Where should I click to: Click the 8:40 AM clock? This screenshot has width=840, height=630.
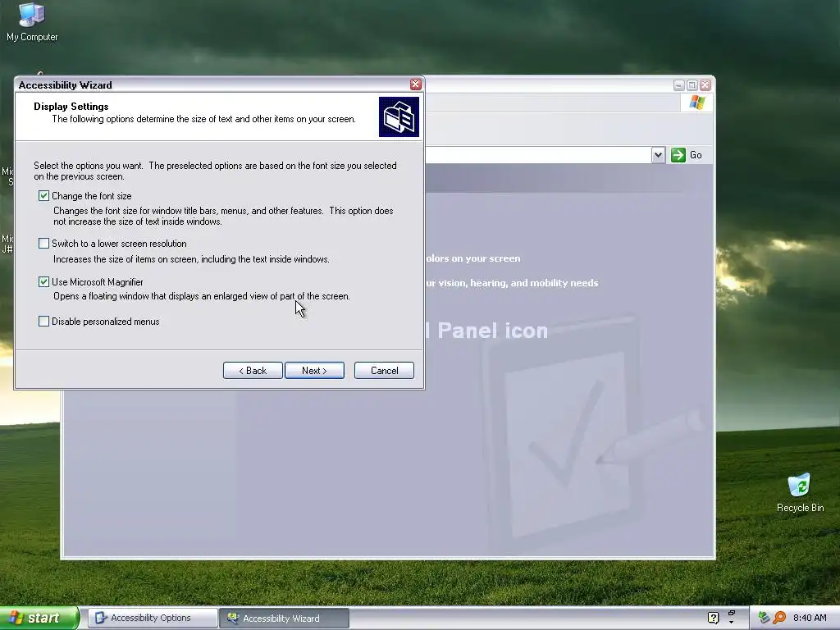[x=810, y=619]
